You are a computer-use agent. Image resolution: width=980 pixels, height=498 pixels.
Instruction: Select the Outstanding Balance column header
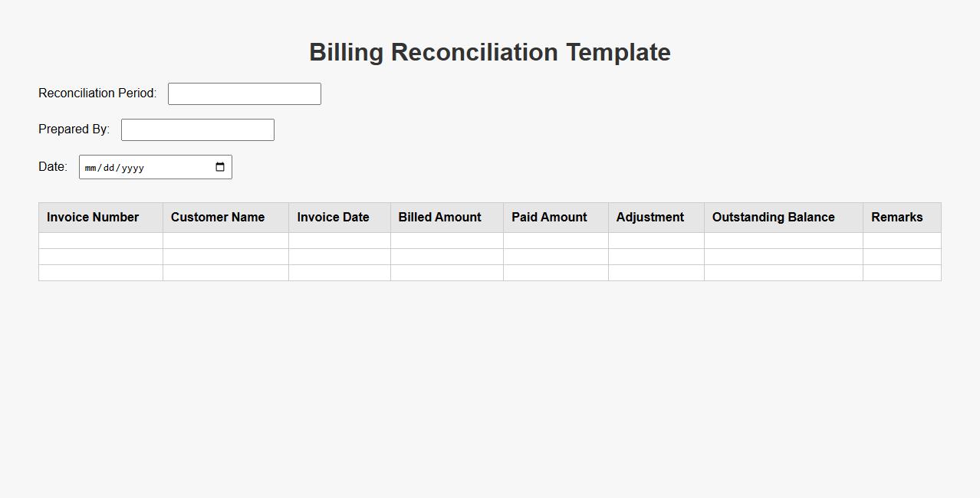[x=773, y=218]
